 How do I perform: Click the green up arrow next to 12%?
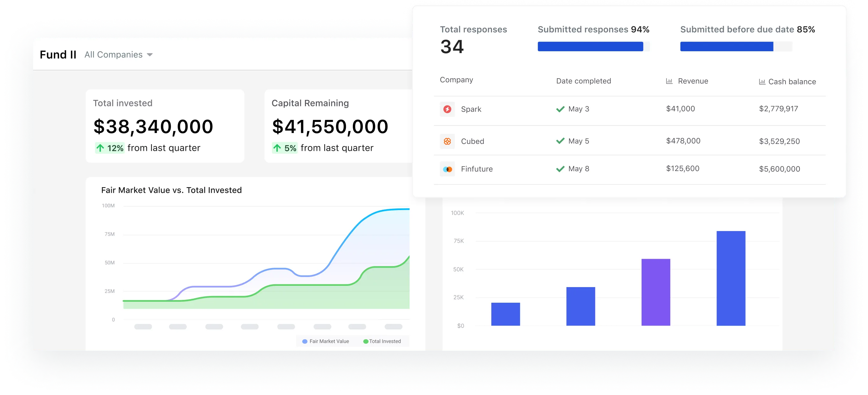pyautogui.click(x=100, y=148)
